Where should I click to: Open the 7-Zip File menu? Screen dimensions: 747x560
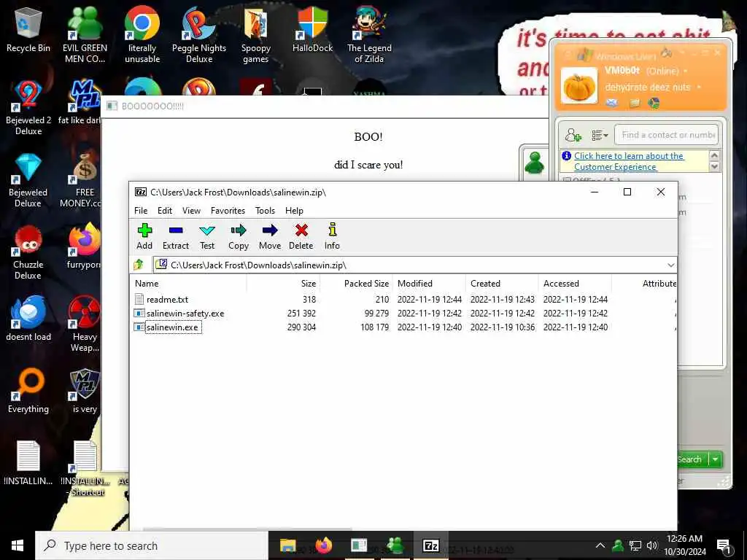pos(141,211)
